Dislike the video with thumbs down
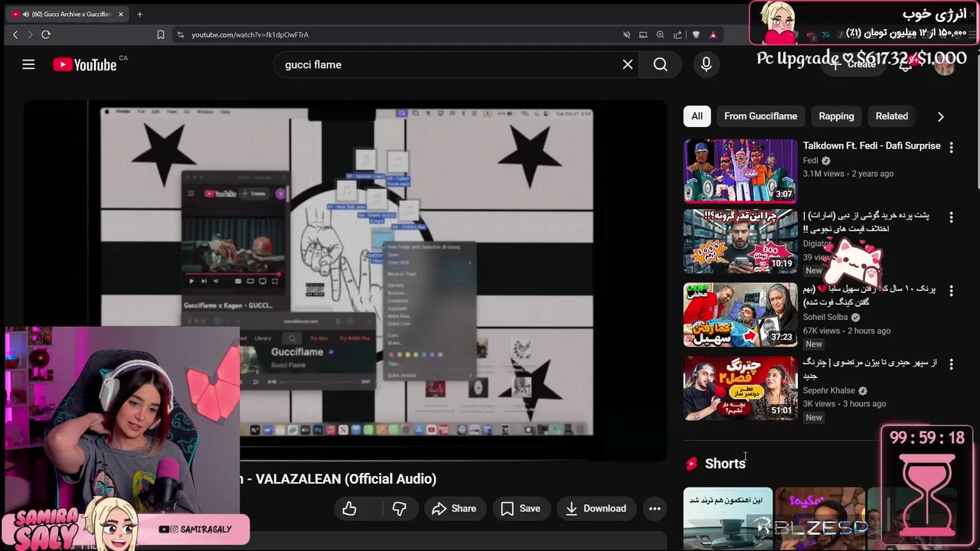 click(x=399, y=508)
